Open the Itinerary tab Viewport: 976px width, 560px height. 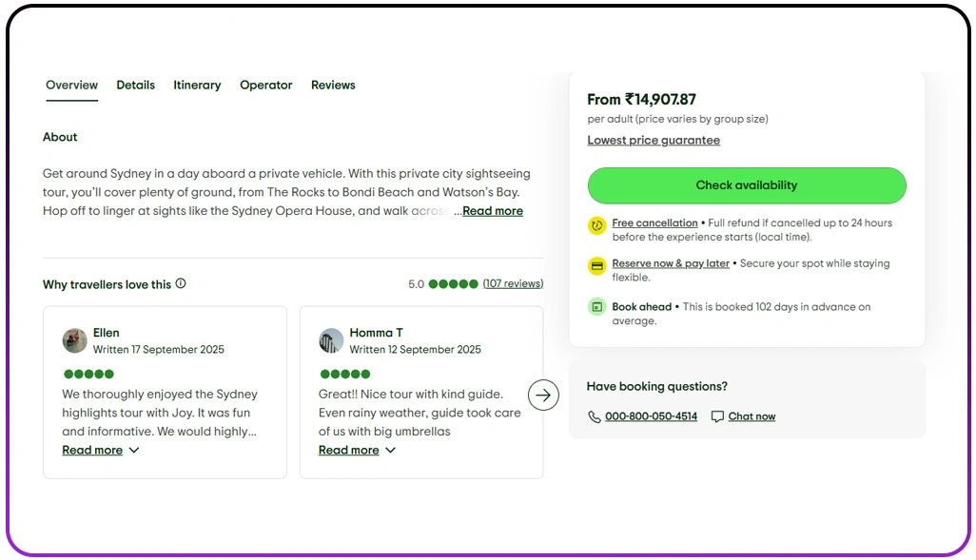coord(197,85)
